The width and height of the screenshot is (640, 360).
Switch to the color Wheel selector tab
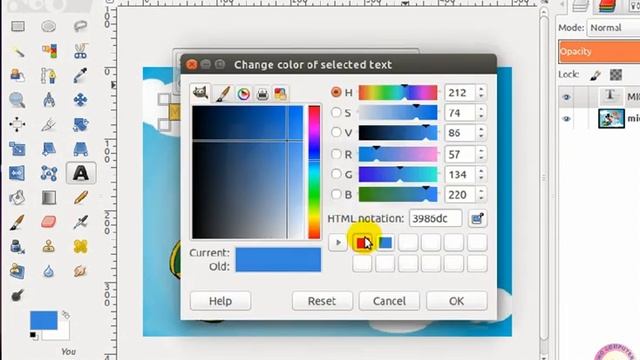point(243,94)
